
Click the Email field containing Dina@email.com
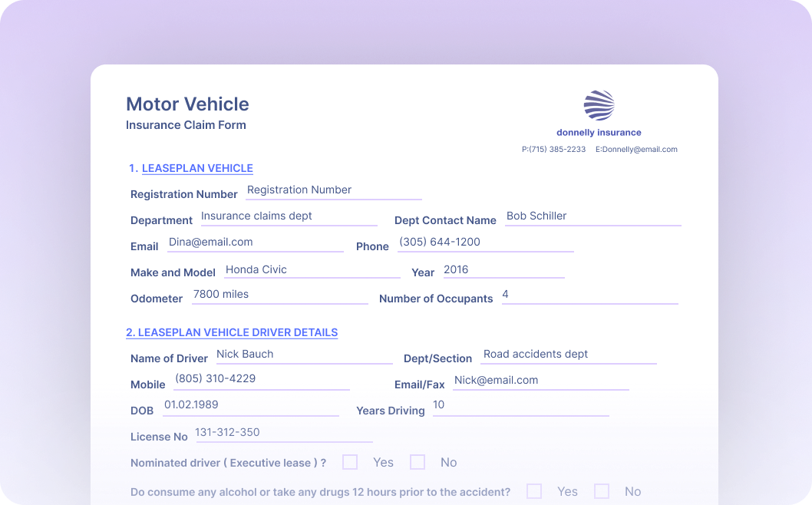[255, 243]
